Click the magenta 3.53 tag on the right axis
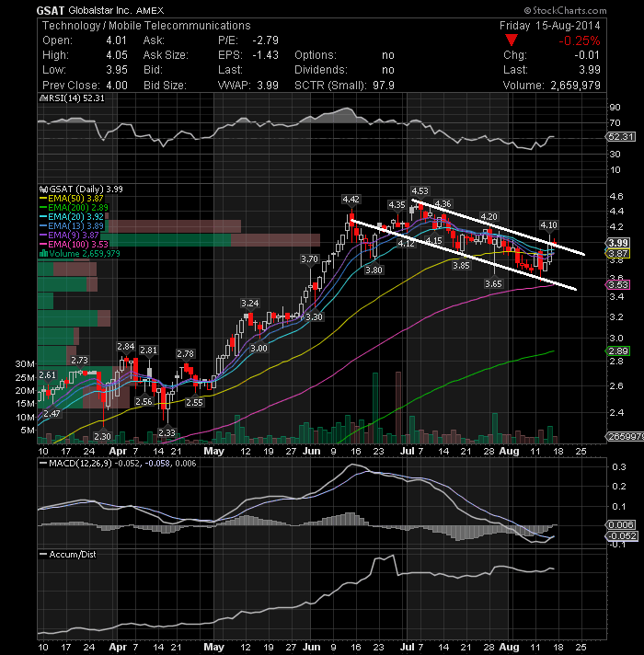 point(617,285)
